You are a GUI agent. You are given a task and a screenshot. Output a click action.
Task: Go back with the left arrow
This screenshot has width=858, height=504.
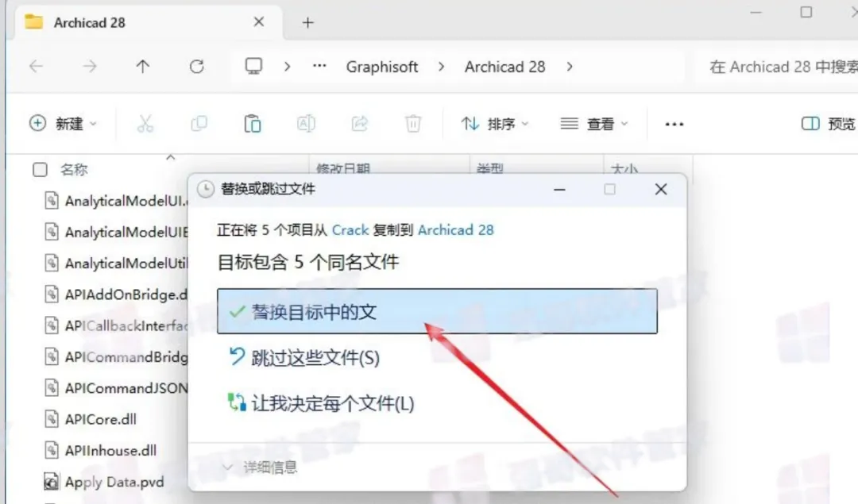click(x=36, y=67)
